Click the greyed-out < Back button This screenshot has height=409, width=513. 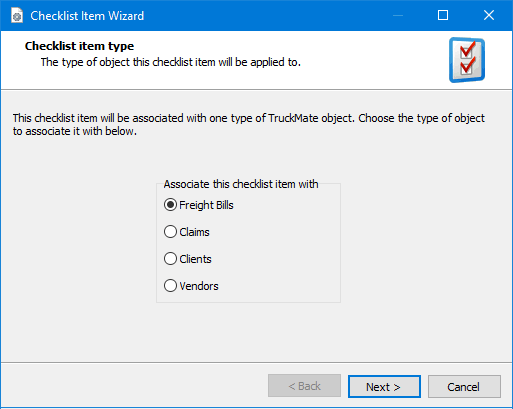pyautogui.click(x=304, y=386)
